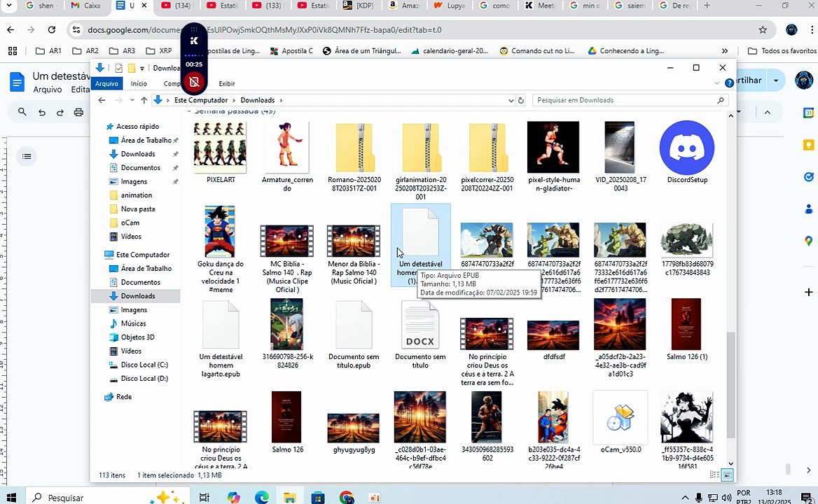Click the Google Docs undo icon
The width and height of the screenshot is (818, 504).
coord(42,112)
